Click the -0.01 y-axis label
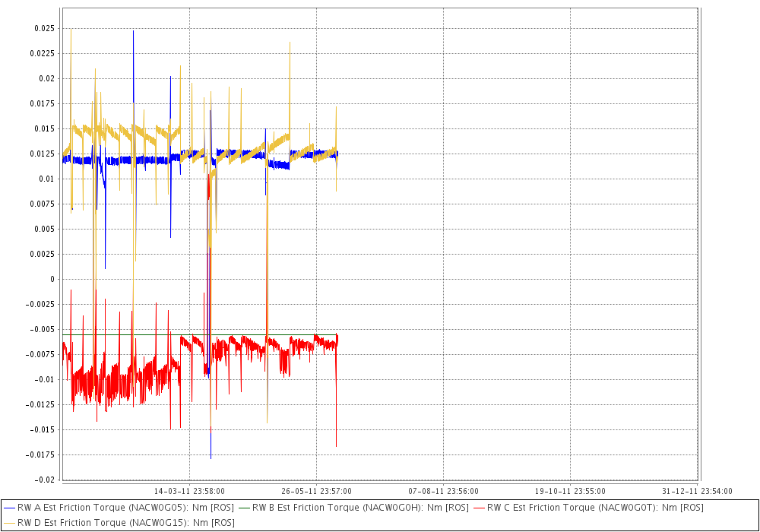The height and width of the screenshot is (532, 760). [45, 379]
